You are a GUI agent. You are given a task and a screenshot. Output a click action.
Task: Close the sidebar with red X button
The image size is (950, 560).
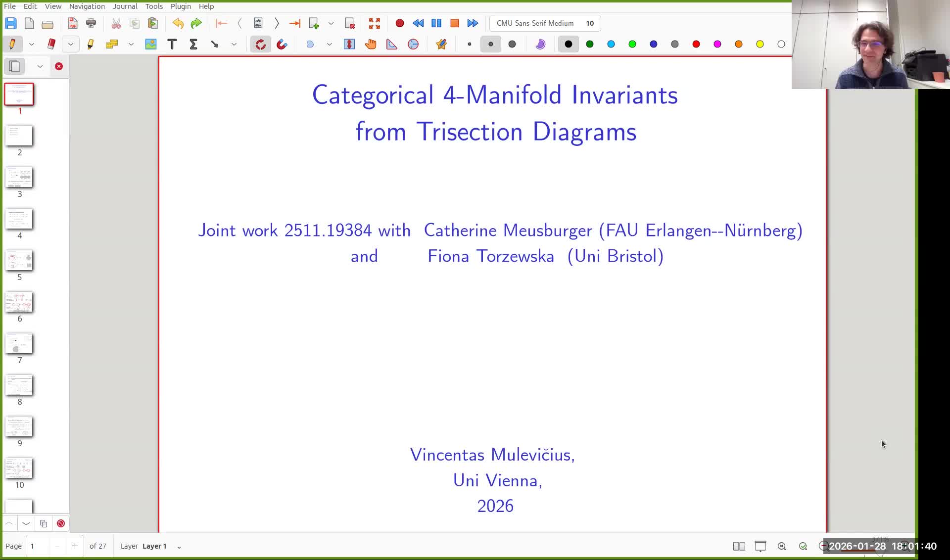[59, 66]
